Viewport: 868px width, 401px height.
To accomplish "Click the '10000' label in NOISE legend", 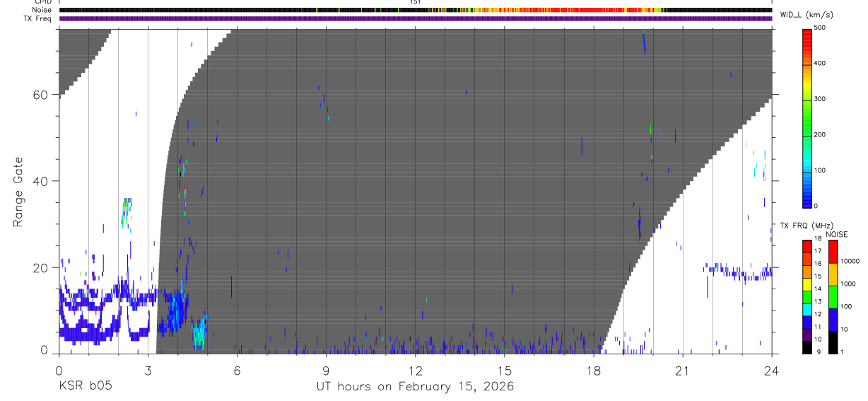I will coord(850,262).
